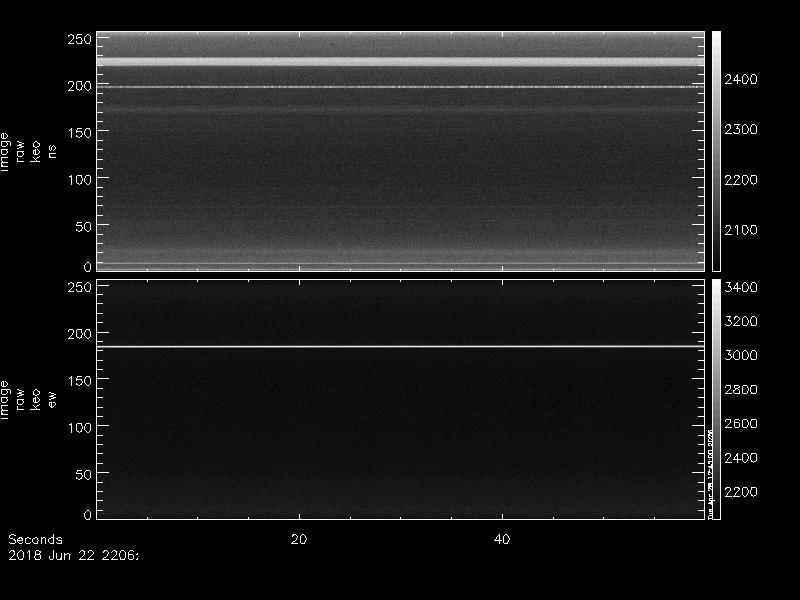Click the 250 tick label on ew keogram axis
The height and width of the screenshot is (600, 800).
pyautogui.click(x=80, y=287)
